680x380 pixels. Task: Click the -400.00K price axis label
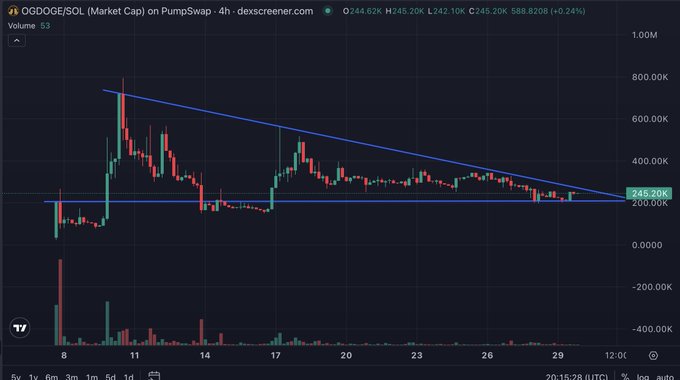coord(652,329)
